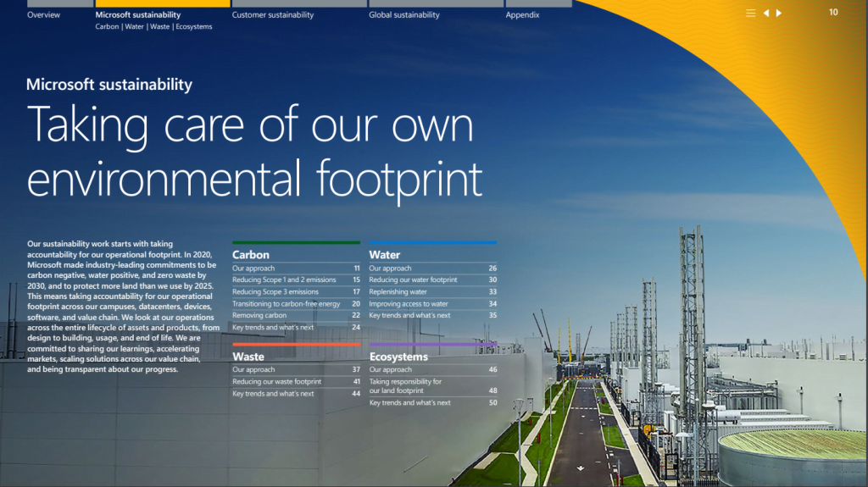Open 'Taking responsibility for our land footprint'
The width and height of the screenshot is (868, 487).
click(433, 385)
